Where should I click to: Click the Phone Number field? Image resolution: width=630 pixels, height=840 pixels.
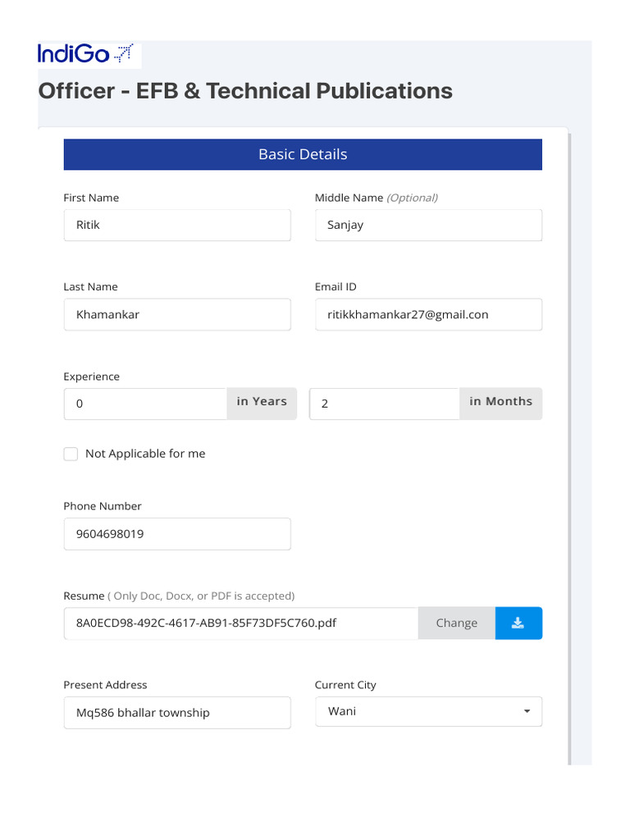177,534
